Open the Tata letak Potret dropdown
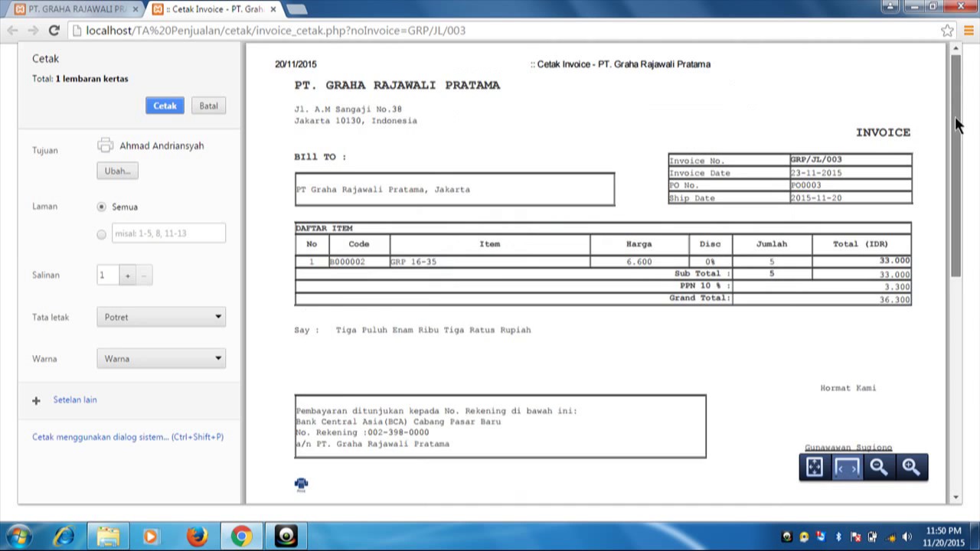 click(x=161, y=317)
